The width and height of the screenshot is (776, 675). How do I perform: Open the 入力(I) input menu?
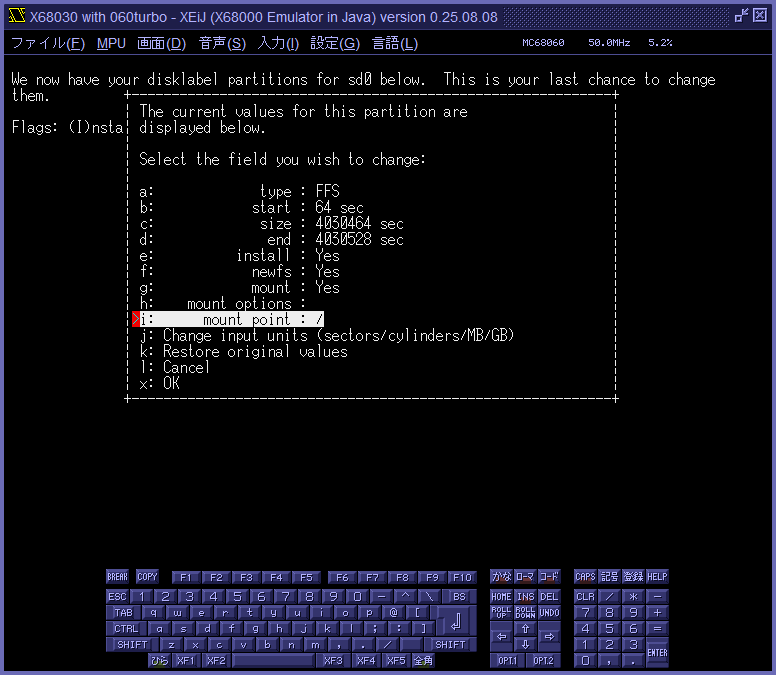(278, 44)
